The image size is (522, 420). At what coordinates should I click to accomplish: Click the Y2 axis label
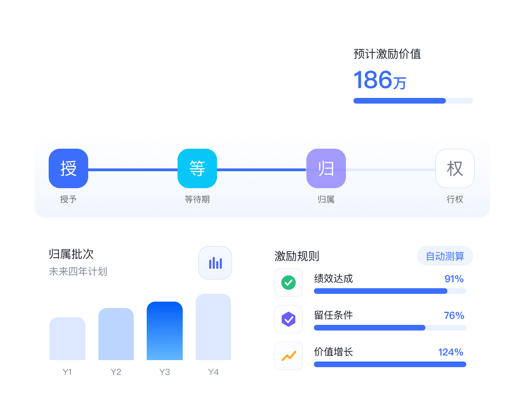116,372
